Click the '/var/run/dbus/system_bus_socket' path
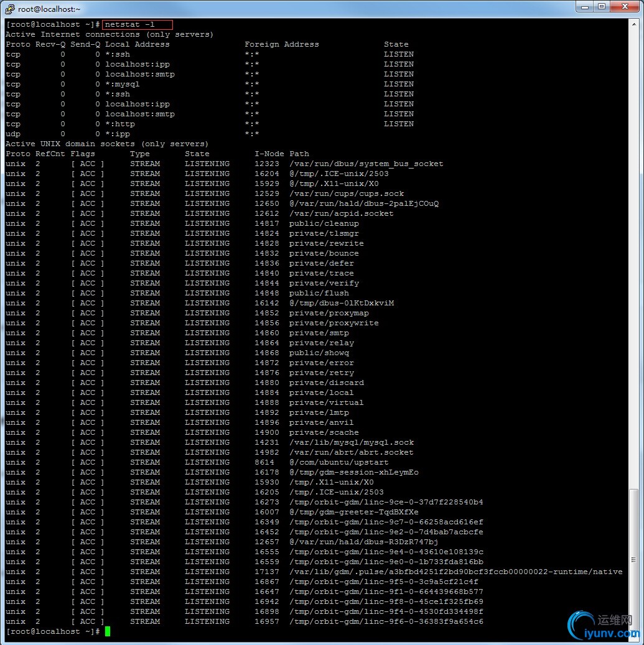644x645 pixels. pyautogui.click(x=366, y=164)
